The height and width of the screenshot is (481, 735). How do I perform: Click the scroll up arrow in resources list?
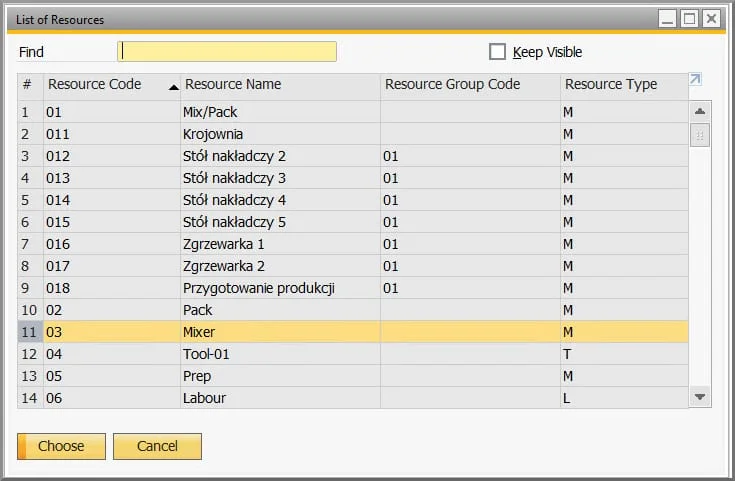(x=700, y=112)
